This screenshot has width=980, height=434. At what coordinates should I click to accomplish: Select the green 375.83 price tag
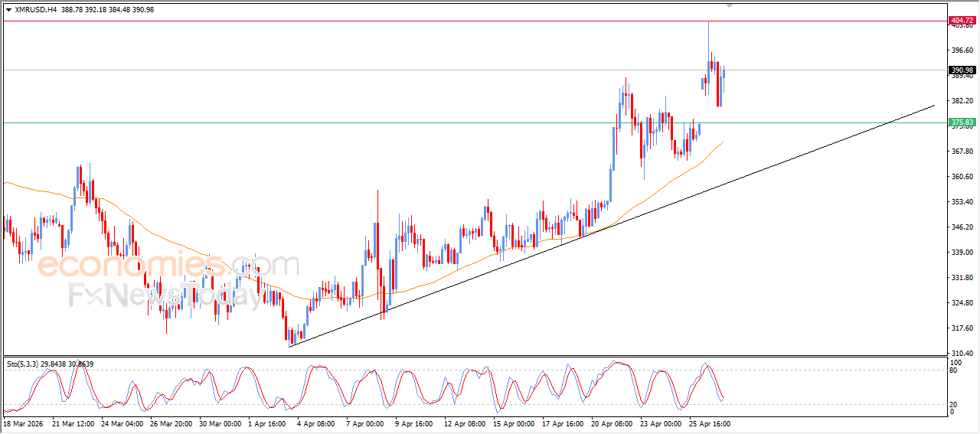[962, 122]
